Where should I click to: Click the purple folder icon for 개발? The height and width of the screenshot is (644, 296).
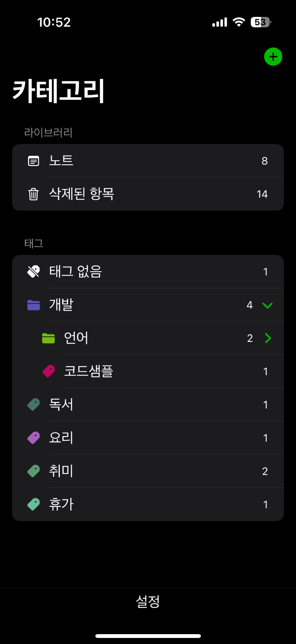(33, 305)
